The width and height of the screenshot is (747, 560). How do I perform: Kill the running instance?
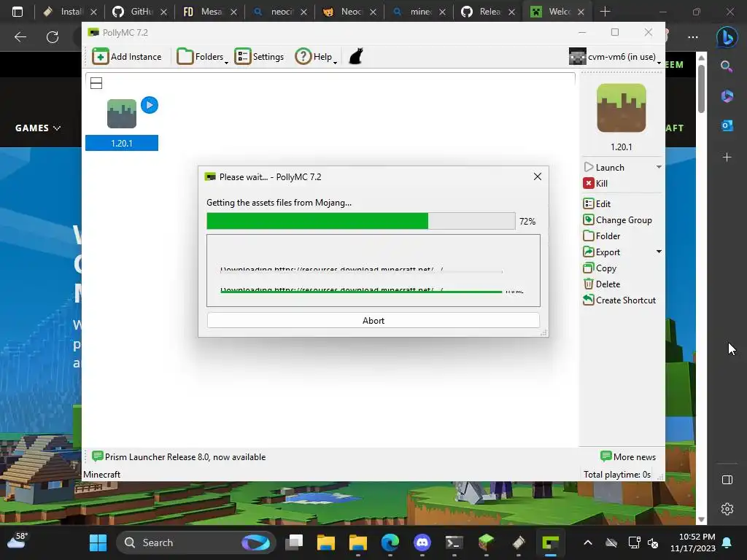tap(595, 183)
